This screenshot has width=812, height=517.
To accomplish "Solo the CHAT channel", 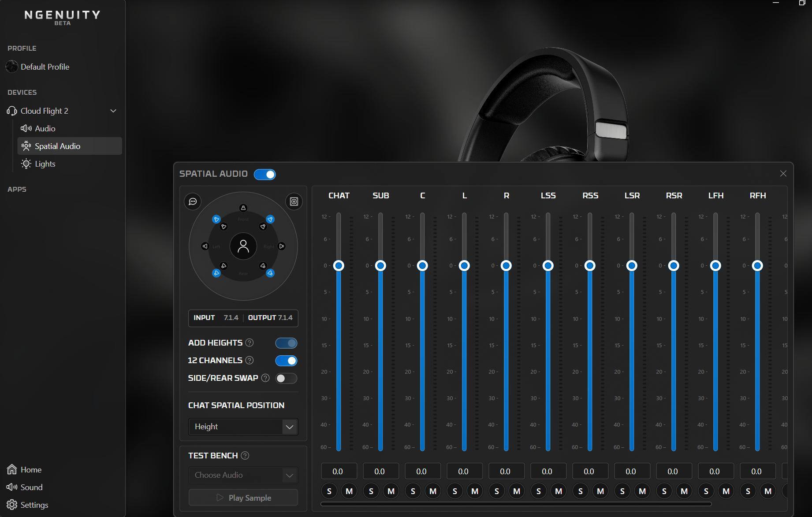I will 329,491.
